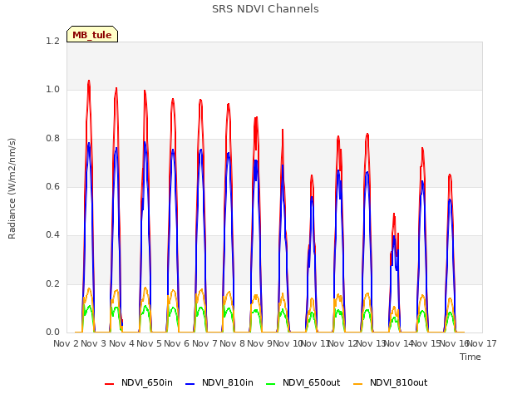Click the Nov 5 x-axis tick label

149,343
